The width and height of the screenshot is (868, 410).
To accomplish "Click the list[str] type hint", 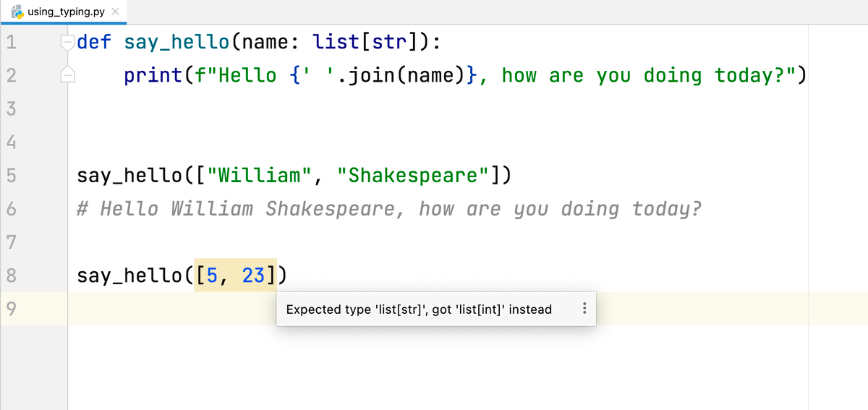I will tap(366, 42).
